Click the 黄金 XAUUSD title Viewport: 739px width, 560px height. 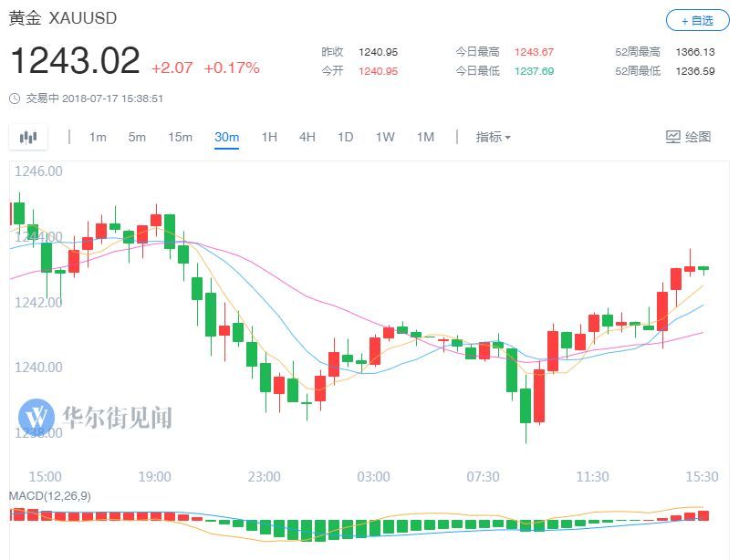tap(63, 18)
